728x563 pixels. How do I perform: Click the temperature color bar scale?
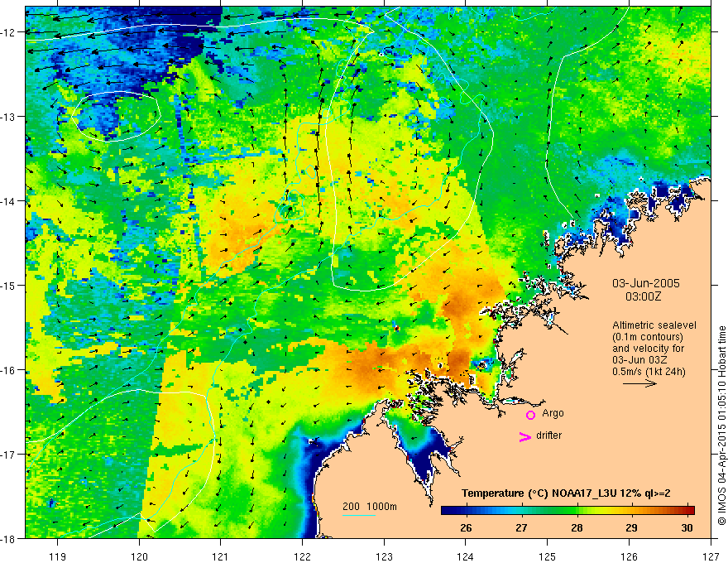coord(568,510)
